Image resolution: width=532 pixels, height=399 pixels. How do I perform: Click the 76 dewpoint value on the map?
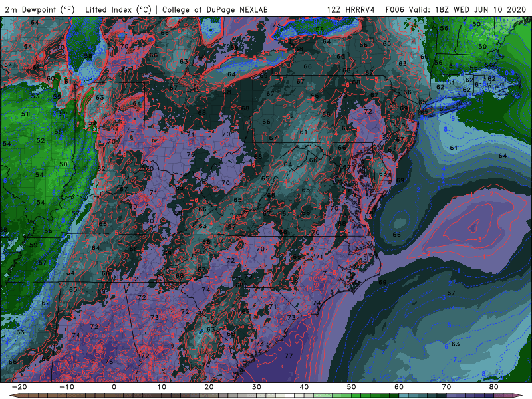pyautogui.click(x=109, y=362)
